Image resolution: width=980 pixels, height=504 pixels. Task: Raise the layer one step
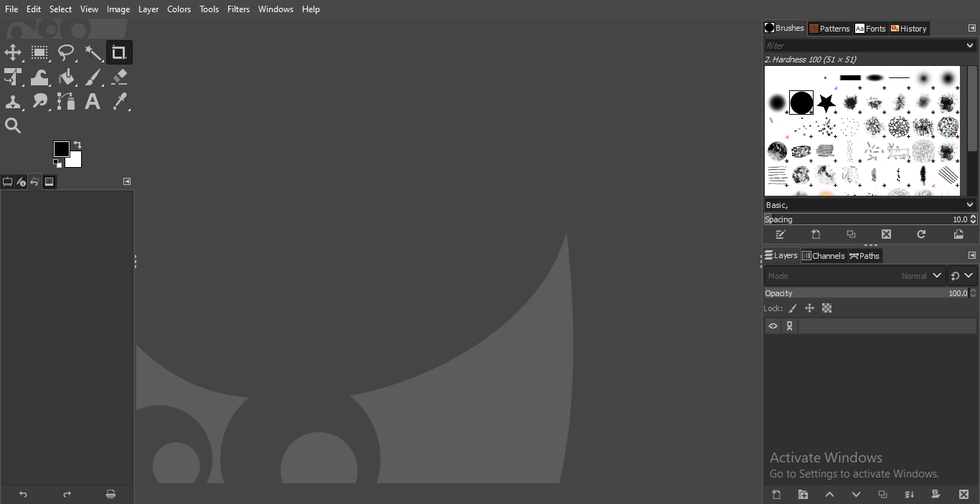pos(829,494)
